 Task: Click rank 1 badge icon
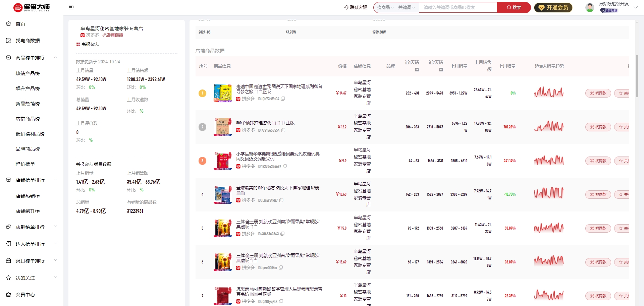coord(202,93)
